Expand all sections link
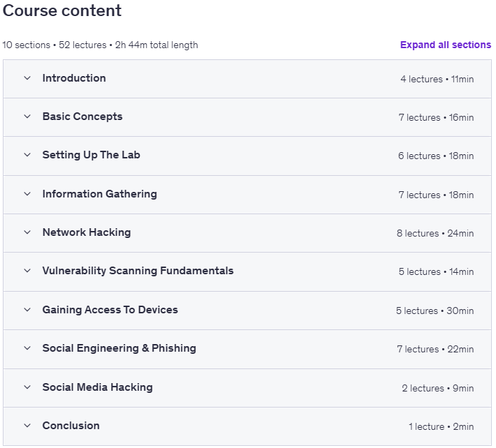 [x=446, y=45]
